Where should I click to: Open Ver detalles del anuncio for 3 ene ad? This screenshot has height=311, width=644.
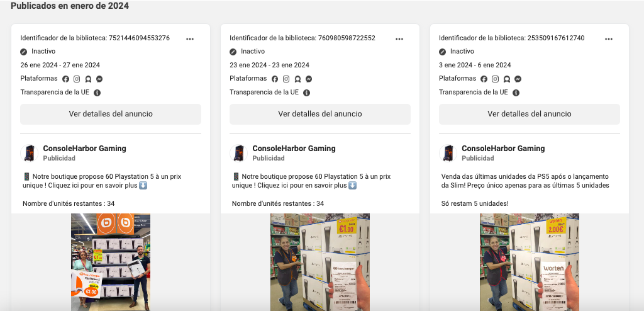tap(530, 114)
